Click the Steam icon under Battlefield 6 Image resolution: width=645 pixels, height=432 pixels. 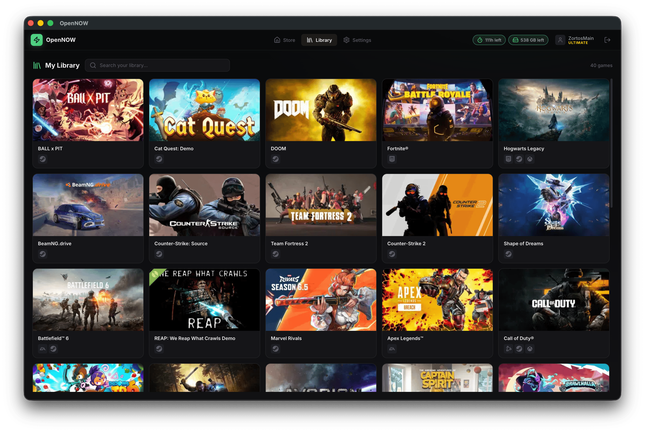pyautogui.click(x=53, y=349)
